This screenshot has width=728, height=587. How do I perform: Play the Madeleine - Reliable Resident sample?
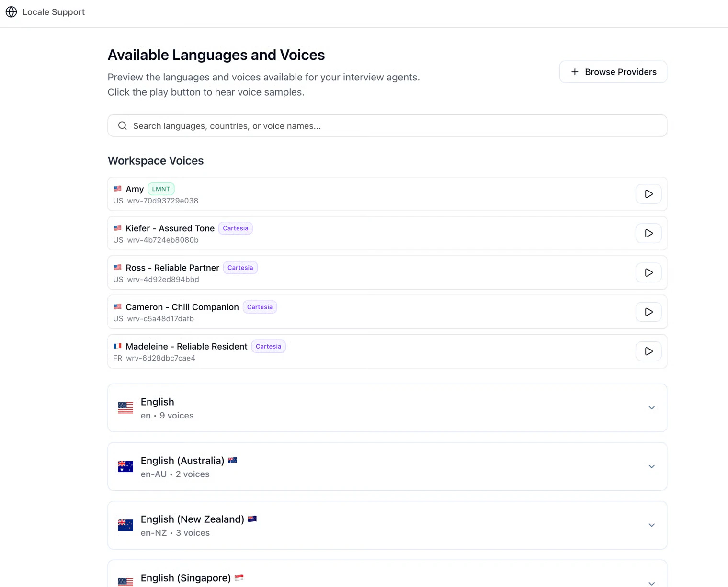648,351
